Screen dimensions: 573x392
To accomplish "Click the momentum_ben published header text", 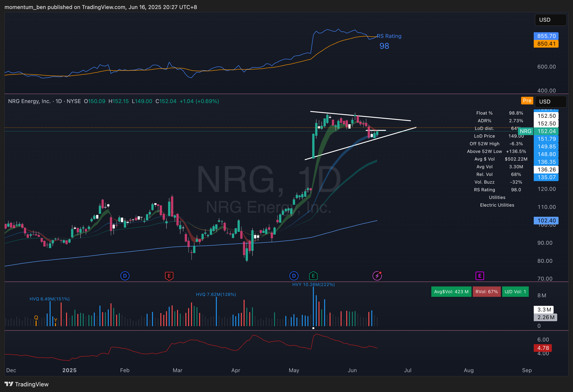I will [101, 7].
